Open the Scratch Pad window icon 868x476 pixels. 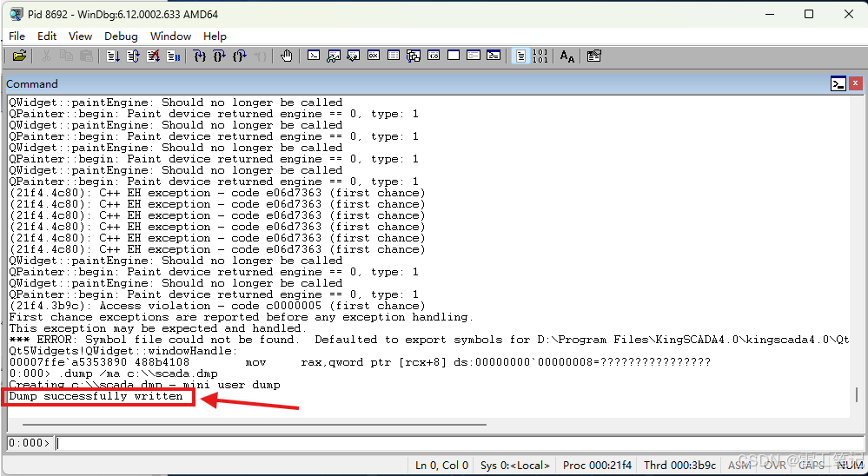pos(454,56)
